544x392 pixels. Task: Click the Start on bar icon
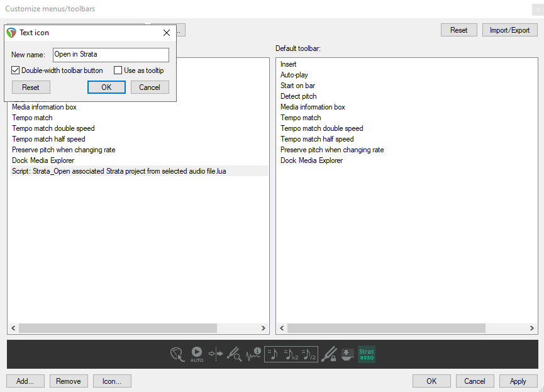coord(216,355)
